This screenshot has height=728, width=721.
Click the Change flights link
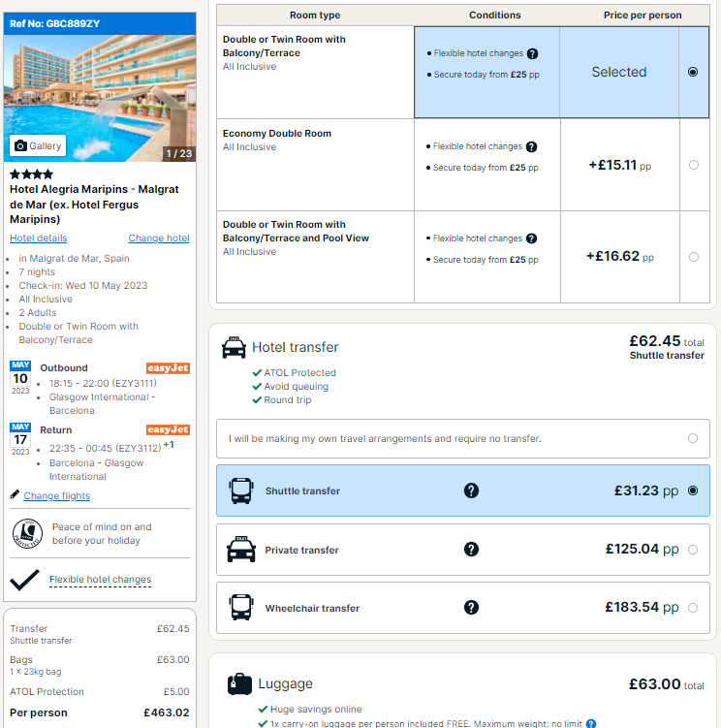point(56,496)
